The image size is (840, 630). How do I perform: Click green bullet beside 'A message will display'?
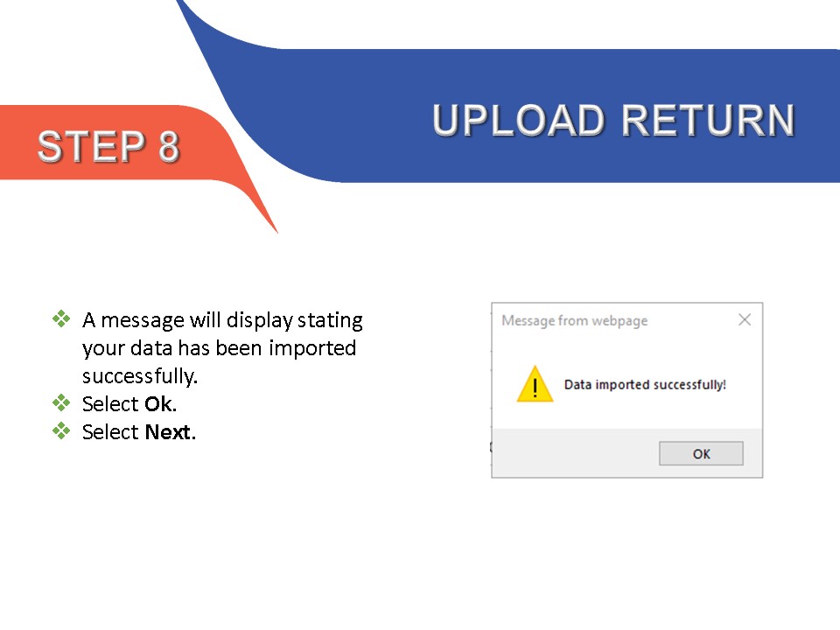click(x=61, y=318)
